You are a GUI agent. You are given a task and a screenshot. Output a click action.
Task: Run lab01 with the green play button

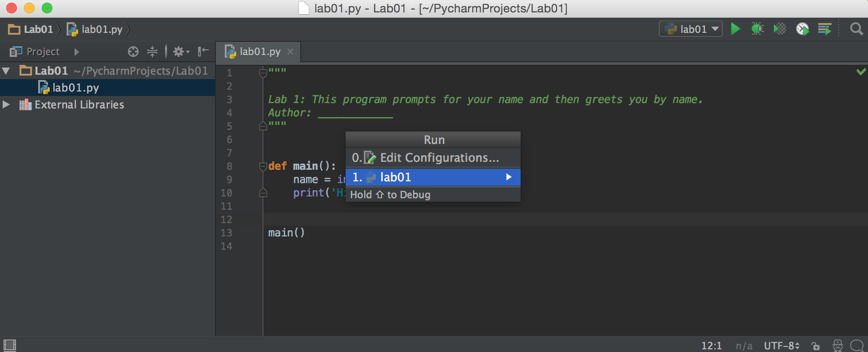point(736,29)
